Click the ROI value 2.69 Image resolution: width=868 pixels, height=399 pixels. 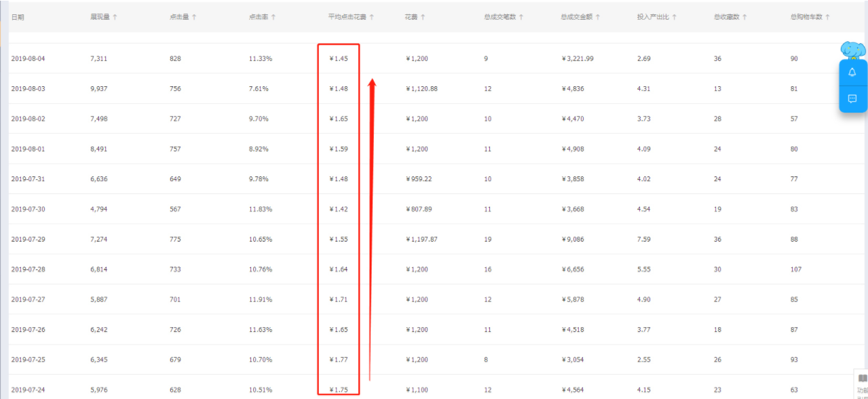[644, 59]
